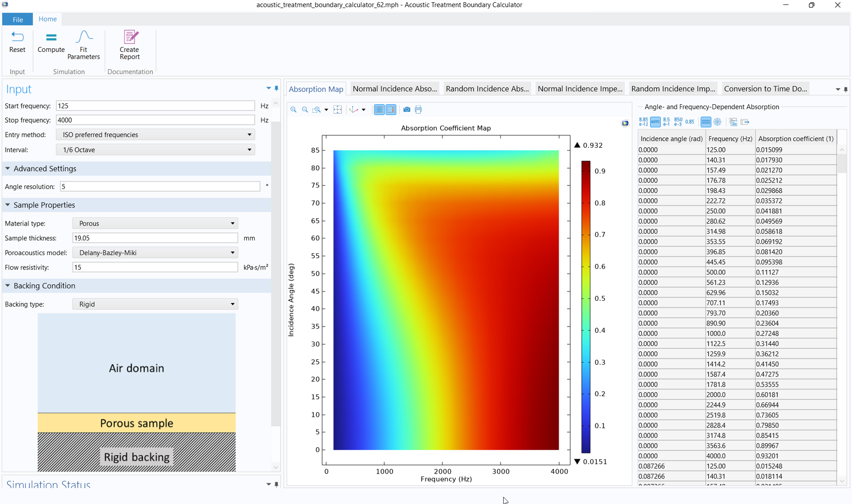Image resolution: width=852 pixels, height=504 pixels.
Task: Copy table and headers to clipboard
Action: coord(733,122)
